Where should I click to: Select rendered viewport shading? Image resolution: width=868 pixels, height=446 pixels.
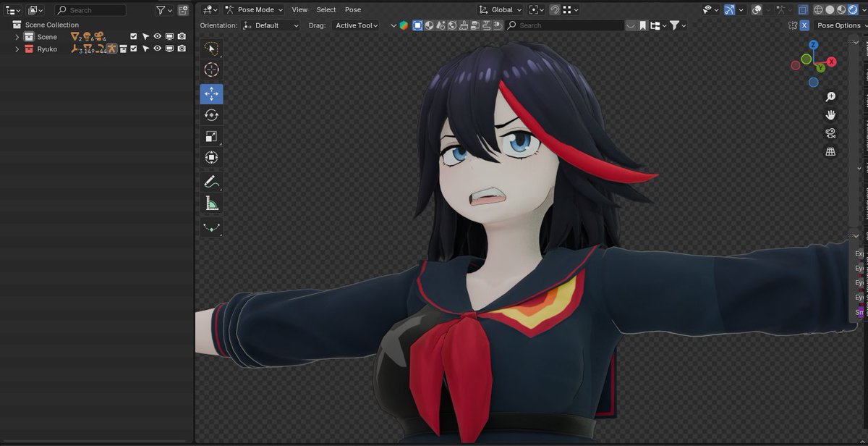(853, 10)
